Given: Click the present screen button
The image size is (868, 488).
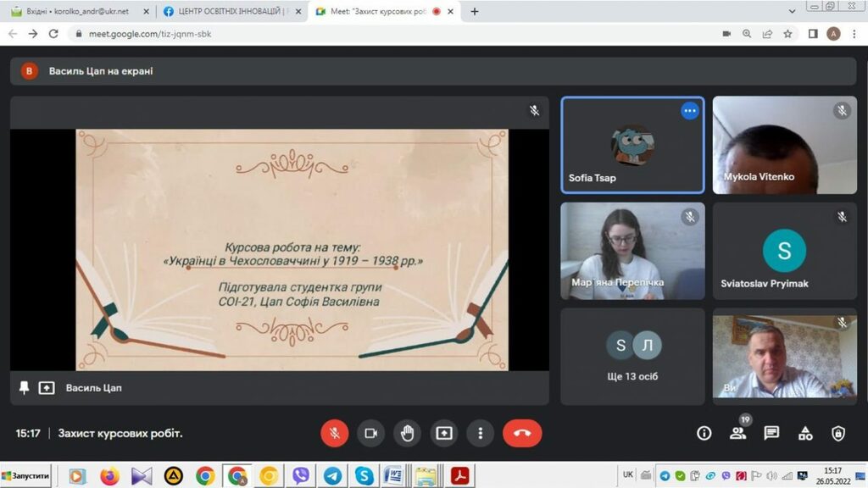Looking at the screenshot, I should click(x=444, y=433).
